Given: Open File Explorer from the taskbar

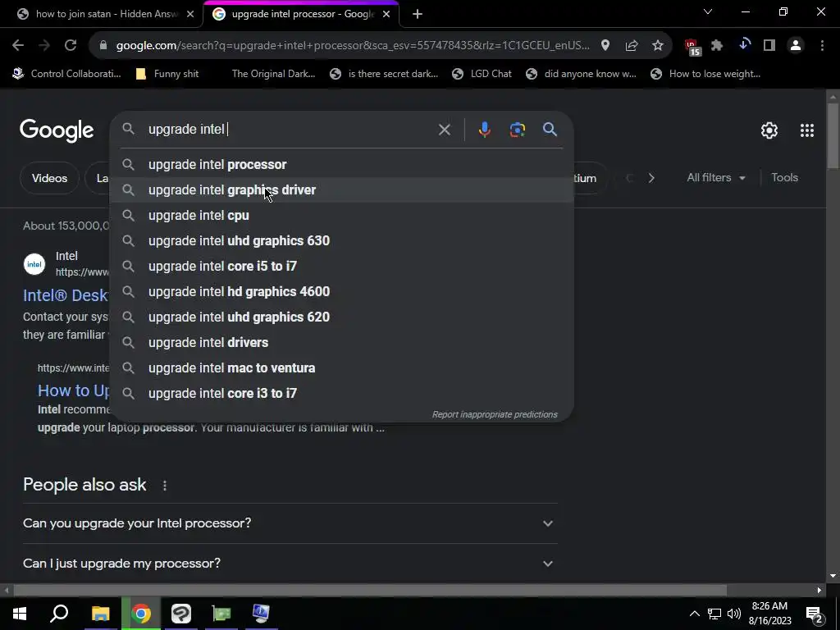Looking at the screenshot, I should (x=100, y=614).
